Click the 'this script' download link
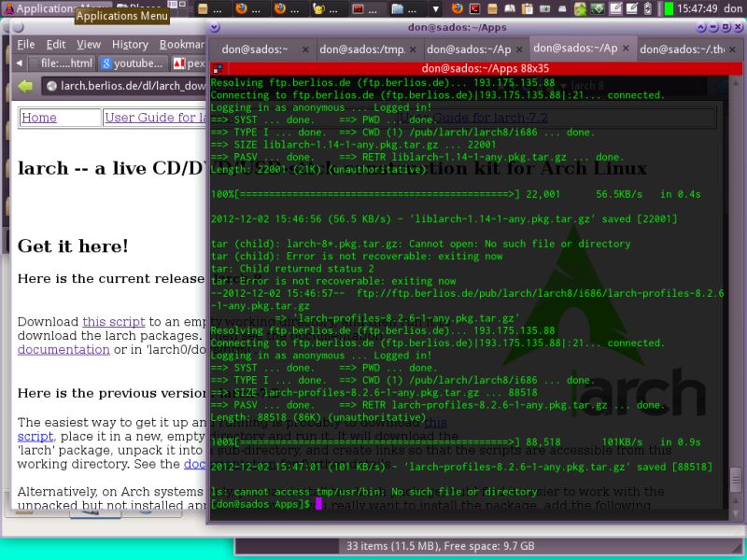This screenshot has height=560, width=747. pos(114,322)
